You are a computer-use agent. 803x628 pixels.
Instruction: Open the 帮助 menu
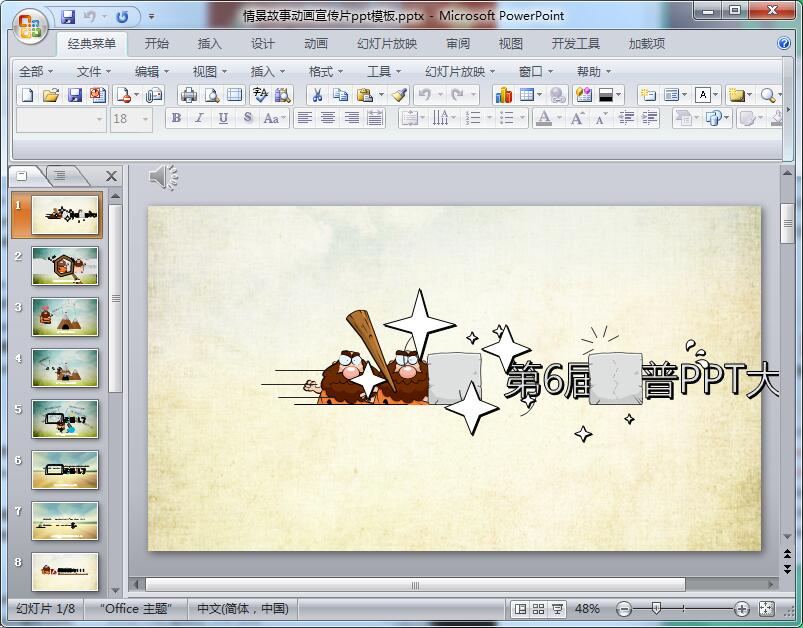point(594,72)
